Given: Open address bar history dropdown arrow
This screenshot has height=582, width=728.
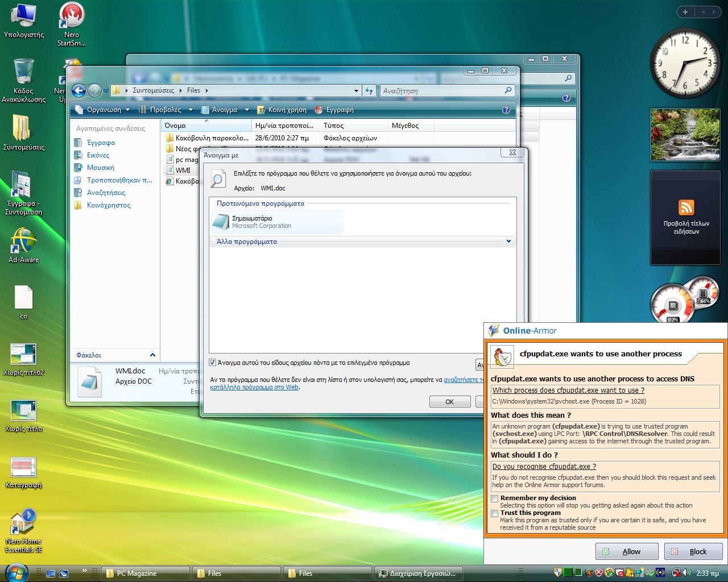Looking at the screenshot, I should point(356,90).
